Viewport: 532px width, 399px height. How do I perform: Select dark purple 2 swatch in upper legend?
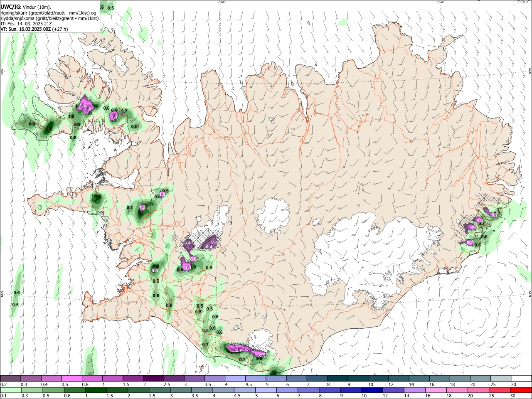153,379
